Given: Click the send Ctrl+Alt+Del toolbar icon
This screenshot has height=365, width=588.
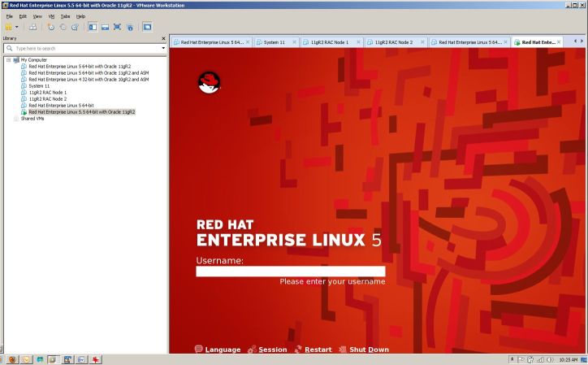Looking at the screenshot, I should click(x=33, y=27).
